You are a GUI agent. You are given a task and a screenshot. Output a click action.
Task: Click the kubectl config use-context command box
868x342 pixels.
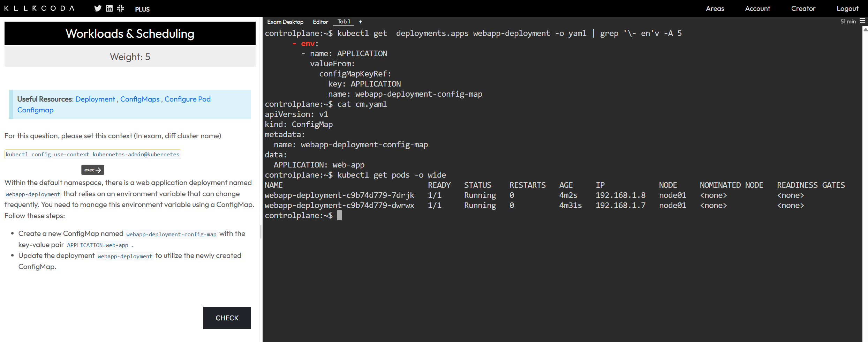pyautogui.click(x=92, y=154)
